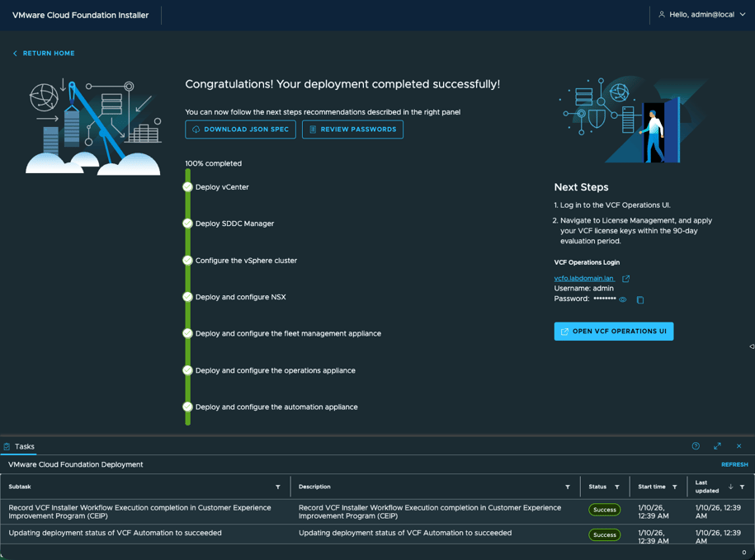Viewport: 755px width, 560px height.
Task: Open the admin@local user dropdown
Action: coord(702,15)
